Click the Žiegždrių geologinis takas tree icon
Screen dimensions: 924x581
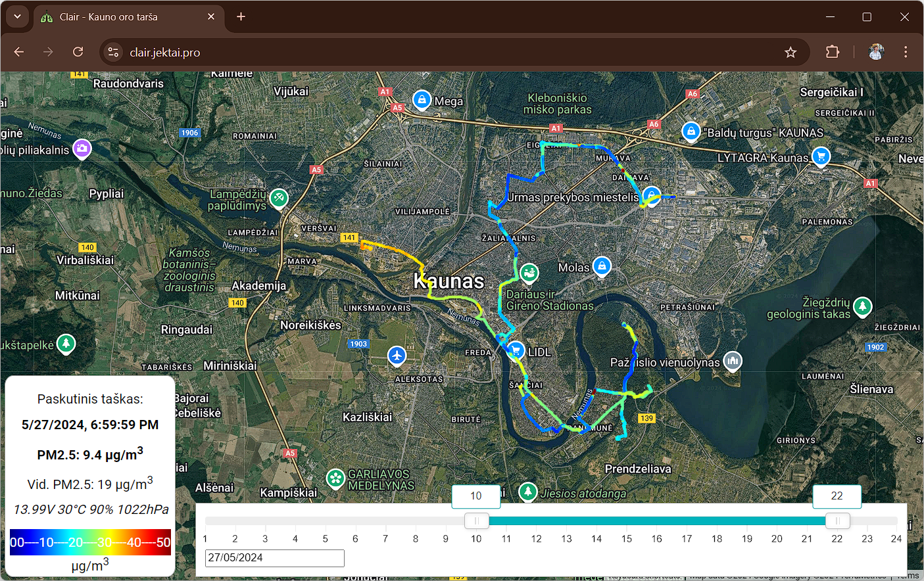click(862, 307)
